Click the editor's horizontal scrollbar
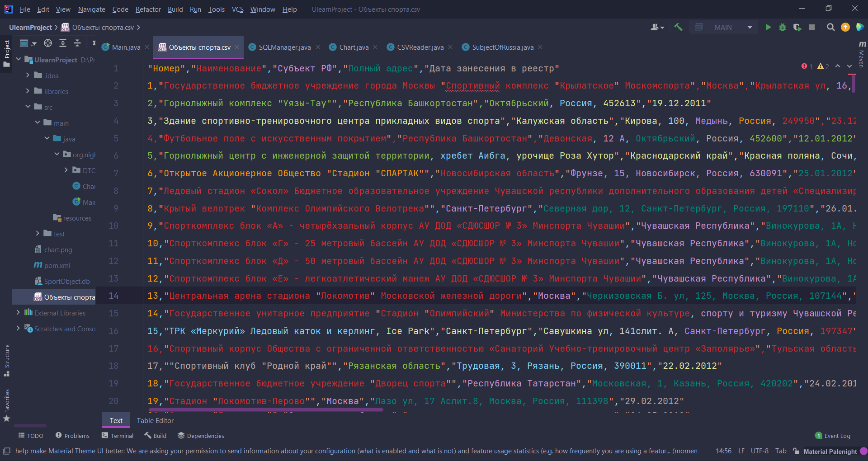 [x=266, y=410]
